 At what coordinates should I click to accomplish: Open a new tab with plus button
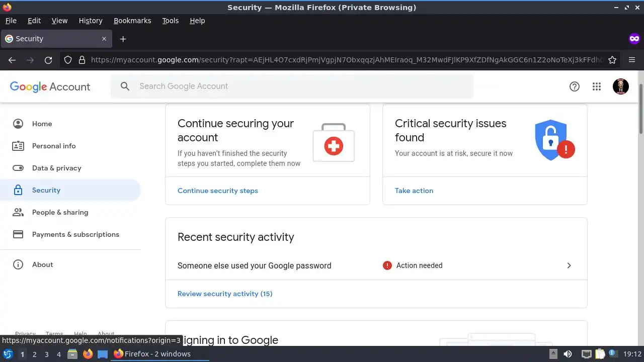pos(123,39)
